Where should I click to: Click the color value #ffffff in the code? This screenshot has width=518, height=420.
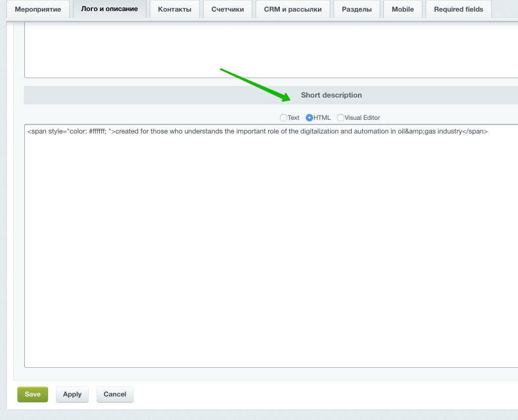tap(98, 131)
